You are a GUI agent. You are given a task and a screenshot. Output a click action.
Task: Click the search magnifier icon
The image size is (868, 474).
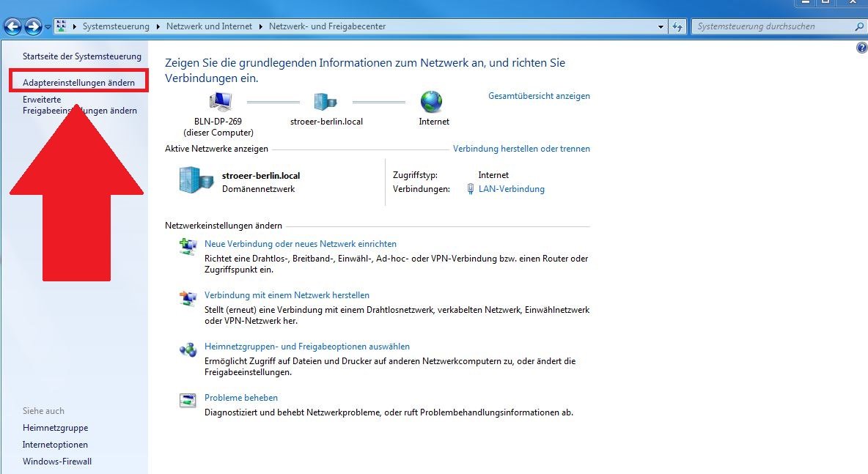[x=859, y=26]
